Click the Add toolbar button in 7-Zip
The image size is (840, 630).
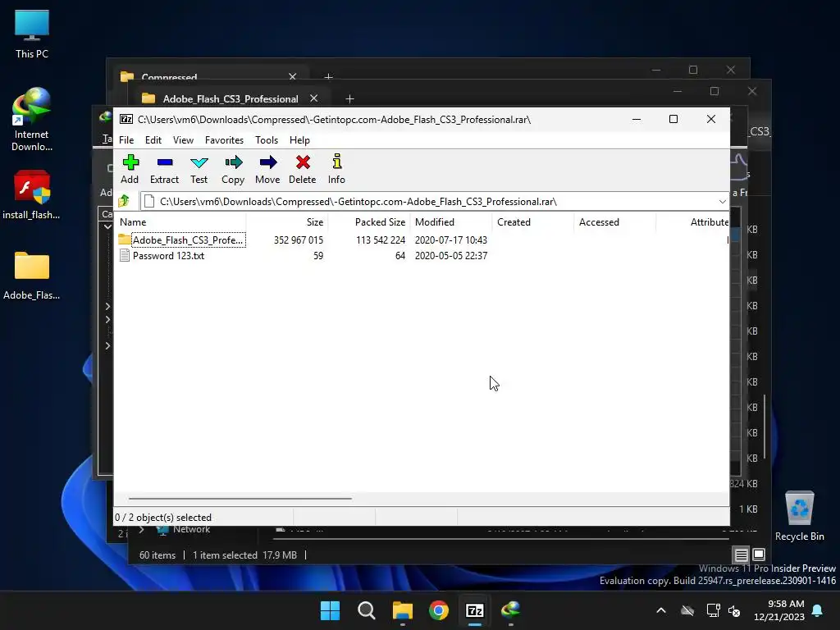click(130, 169)
